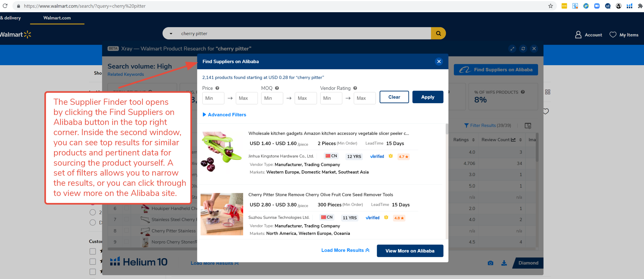Click the search magnifier icon
Screen dimensions: 644x279
pyautogui.click(x=438, y=33)
